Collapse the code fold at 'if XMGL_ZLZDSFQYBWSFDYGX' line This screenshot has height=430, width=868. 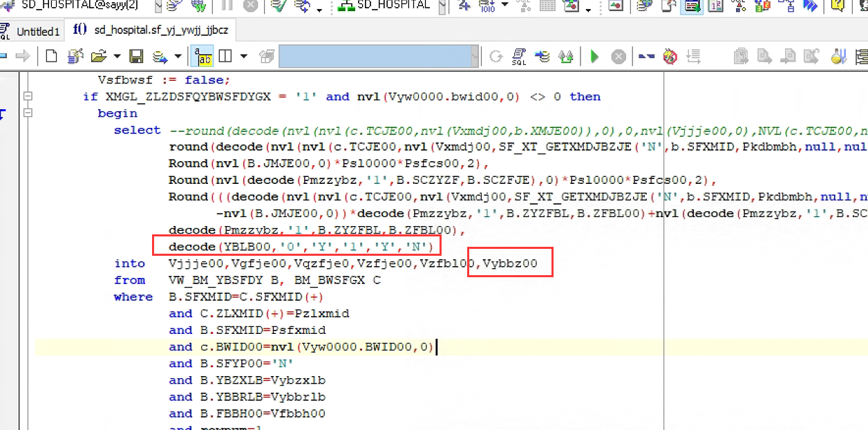28,97
